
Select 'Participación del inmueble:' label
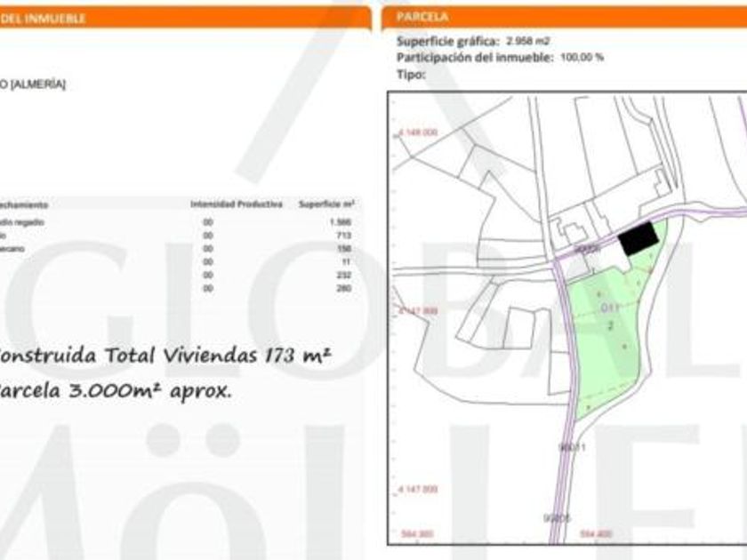click(475, 58)
